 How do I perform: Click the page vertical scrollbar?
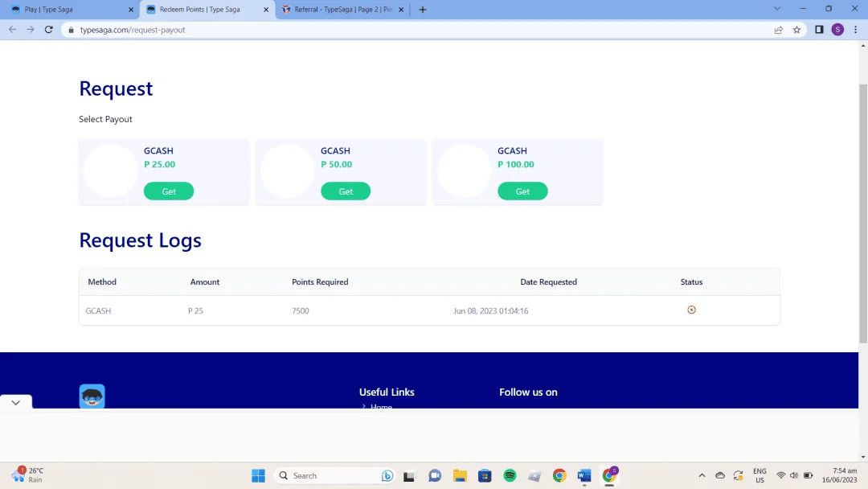click(863, 212)
